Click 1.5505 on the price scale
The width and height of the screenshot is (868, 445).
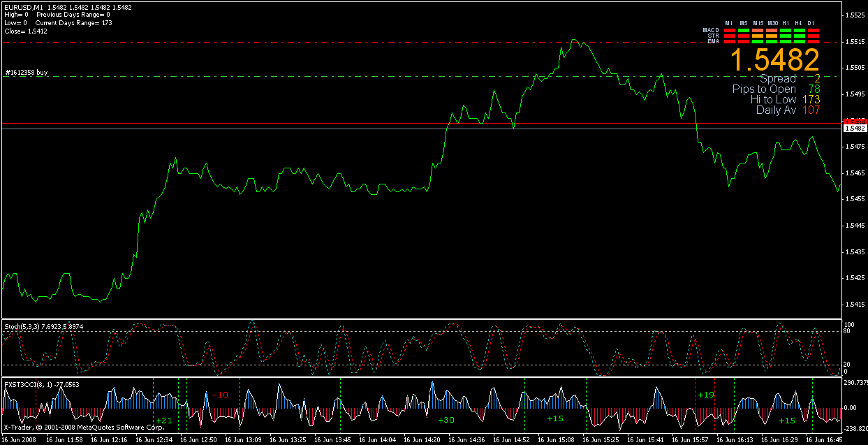pos(855,68)
